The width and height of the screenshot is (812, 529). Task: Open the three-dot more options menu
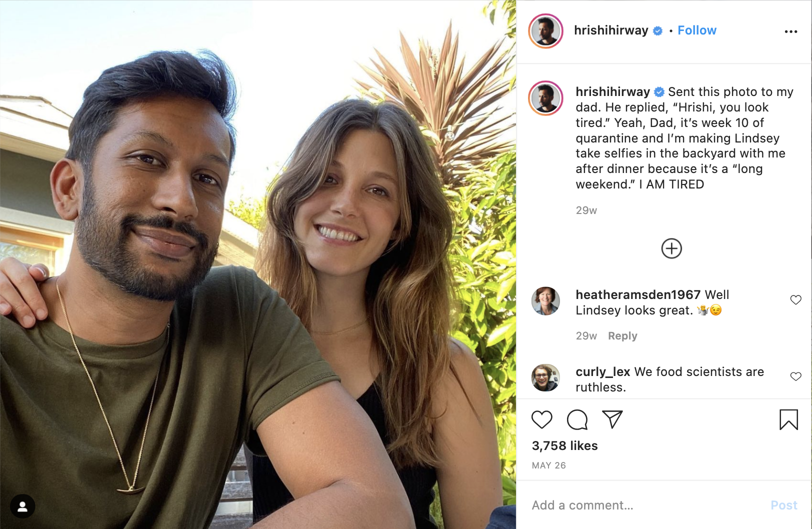pos(791,31)
